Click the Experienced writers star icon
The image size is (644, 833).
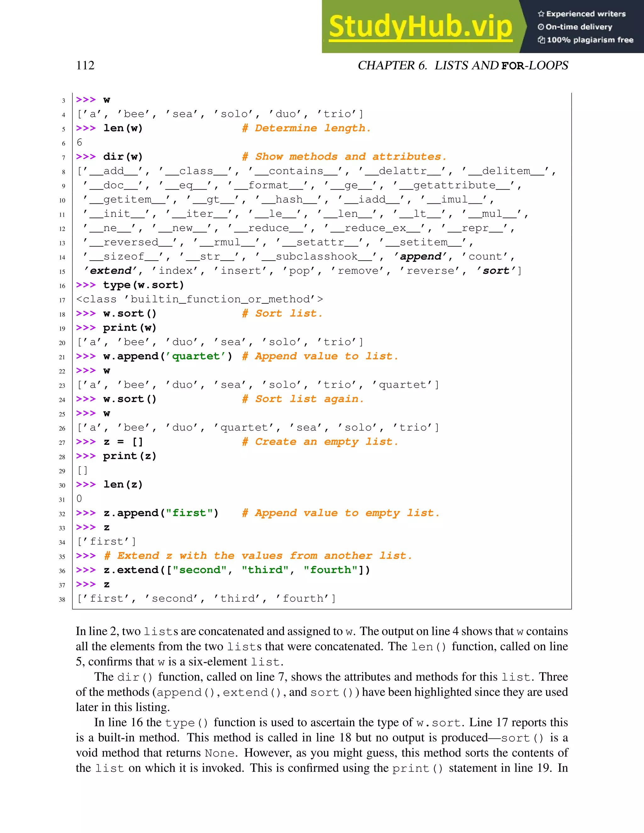[541, 14]
